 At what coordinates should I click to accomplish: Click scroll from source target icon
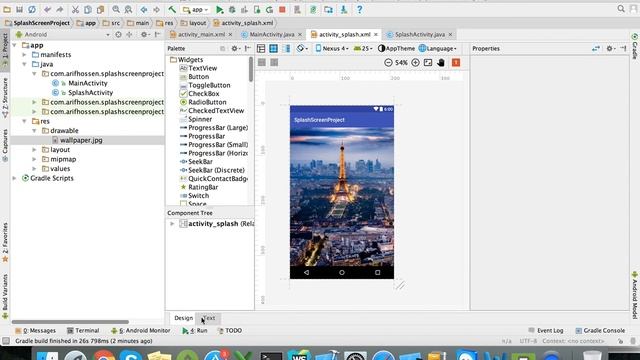(x=118, y=35)
